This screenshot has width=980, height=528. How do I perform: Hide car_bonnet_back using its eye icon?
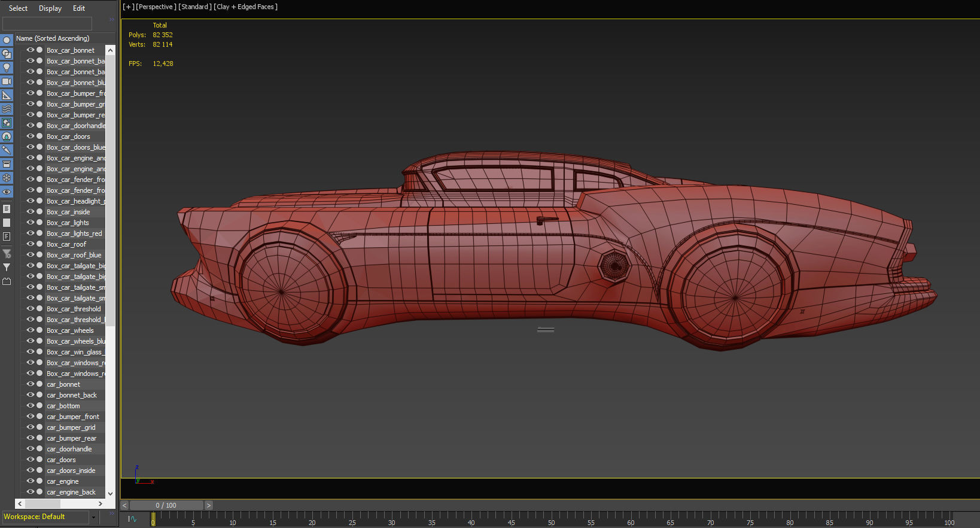31,395
